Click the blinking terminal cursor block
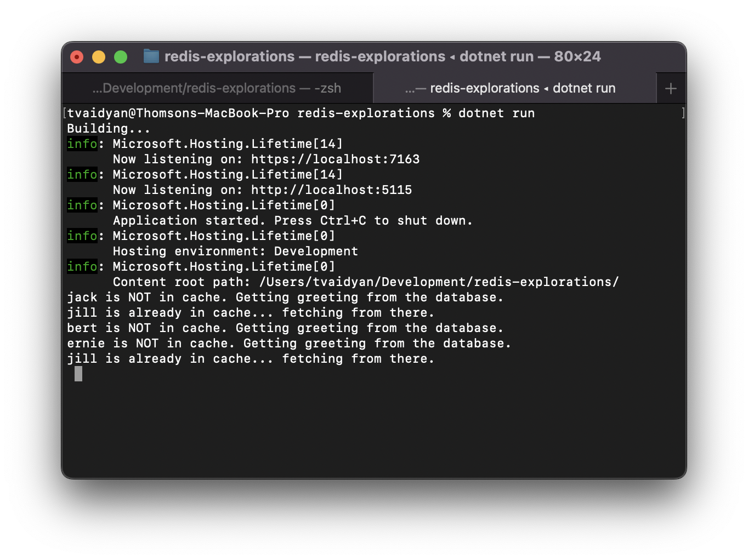The width and height of the screenshot is (748, 560). pos(78,374)
